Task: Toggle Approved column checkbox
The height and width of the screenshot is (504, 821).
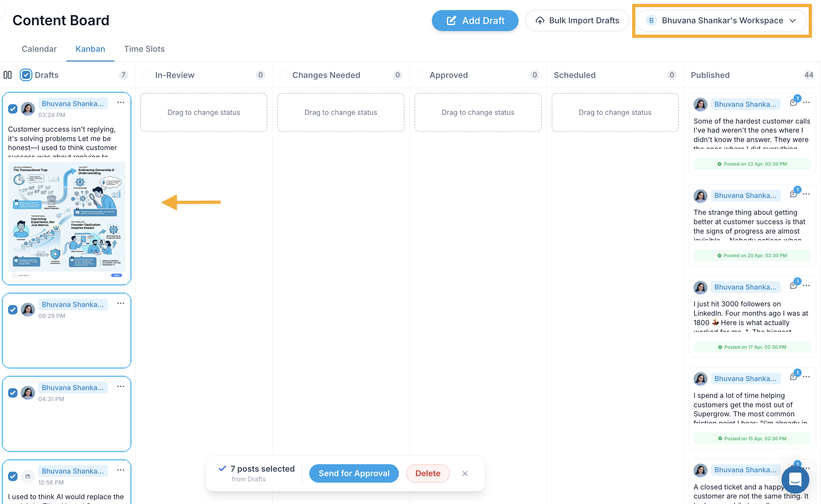Action: point(421,75)
